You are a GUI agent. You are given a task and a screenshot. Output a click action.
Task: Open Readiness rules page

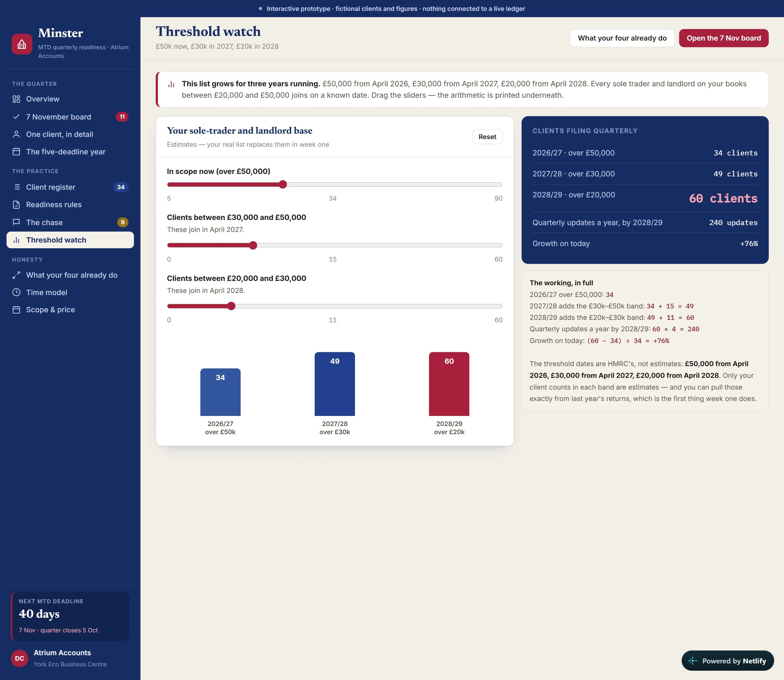pos(70,204)
